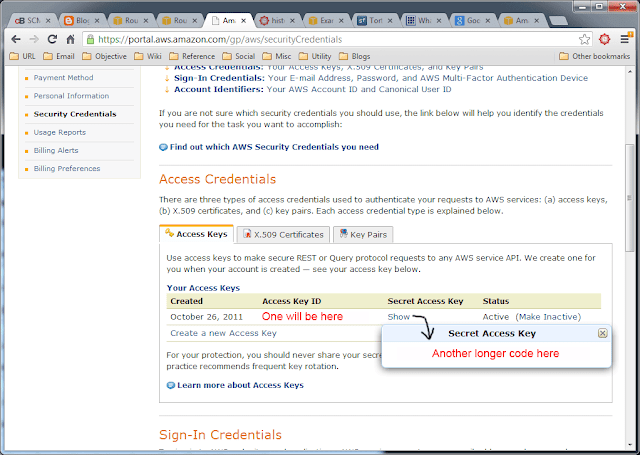This screenshot has height=455, width=640.
Task: Open the Reference bookmarks folder
Action: pos(192,56)
